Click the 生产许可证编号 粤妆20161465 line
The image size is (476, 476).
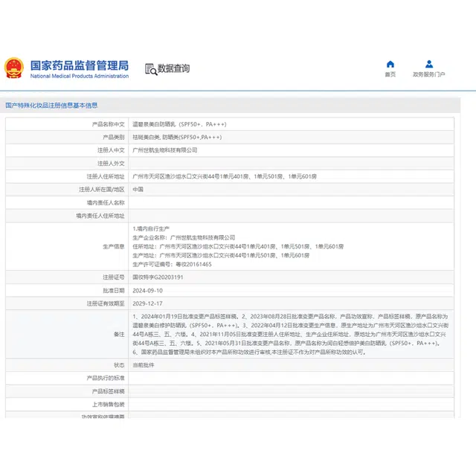(x=172, y=263)
